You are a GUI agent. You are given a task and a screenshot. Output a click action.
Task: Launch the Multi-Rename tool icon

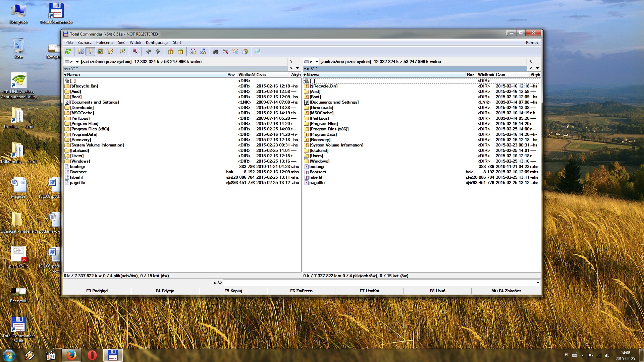click(225, 51)
